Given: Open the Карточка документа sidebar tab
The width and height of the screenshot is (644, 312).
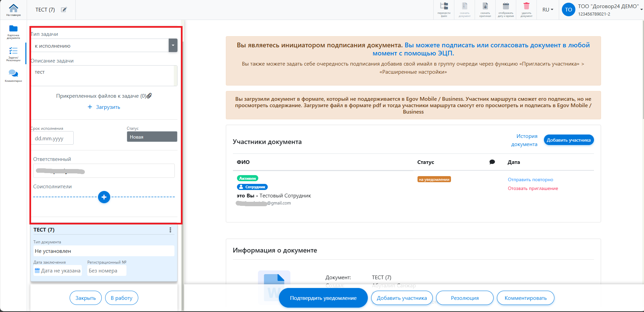Looking at the screenshot, I should tap(13, 32).
